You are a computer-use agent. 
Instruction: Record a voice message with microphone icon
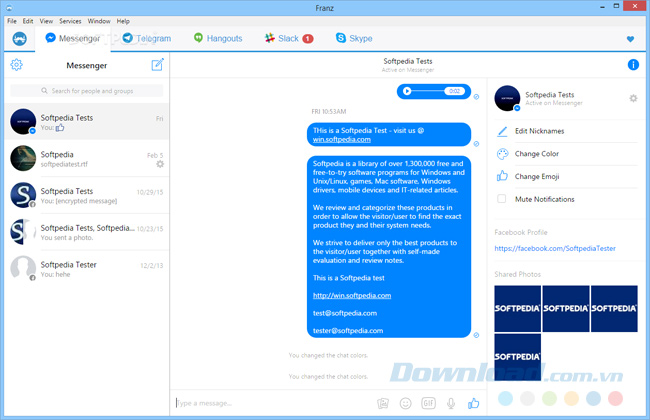pyautogui.click(x=451, y=403)
